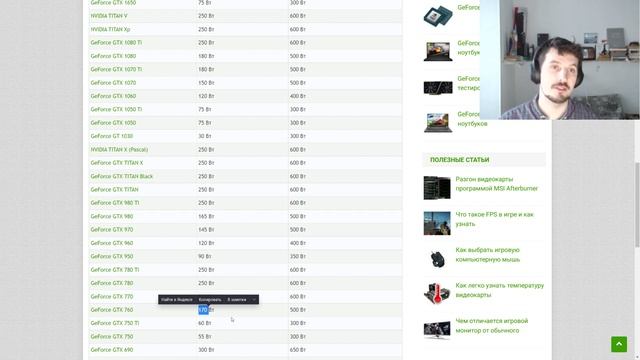Open the GeForce GTX 1080 link

[x=113, y=56]
